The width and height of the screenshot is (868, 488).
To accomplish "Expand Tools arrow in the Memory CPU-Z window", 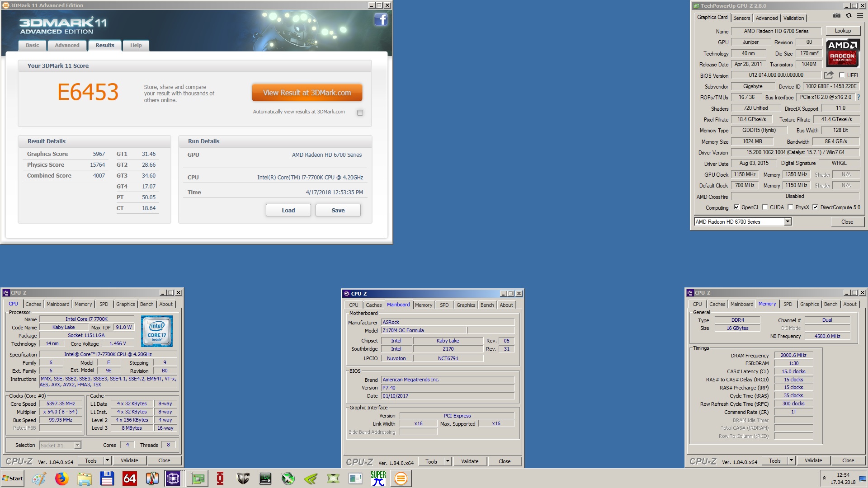I will [x=791, y=460].
